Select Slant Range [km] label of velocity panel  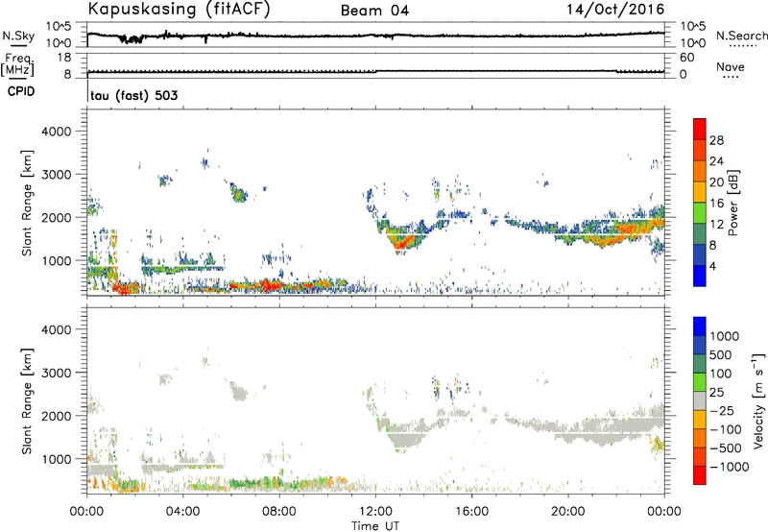27,400
